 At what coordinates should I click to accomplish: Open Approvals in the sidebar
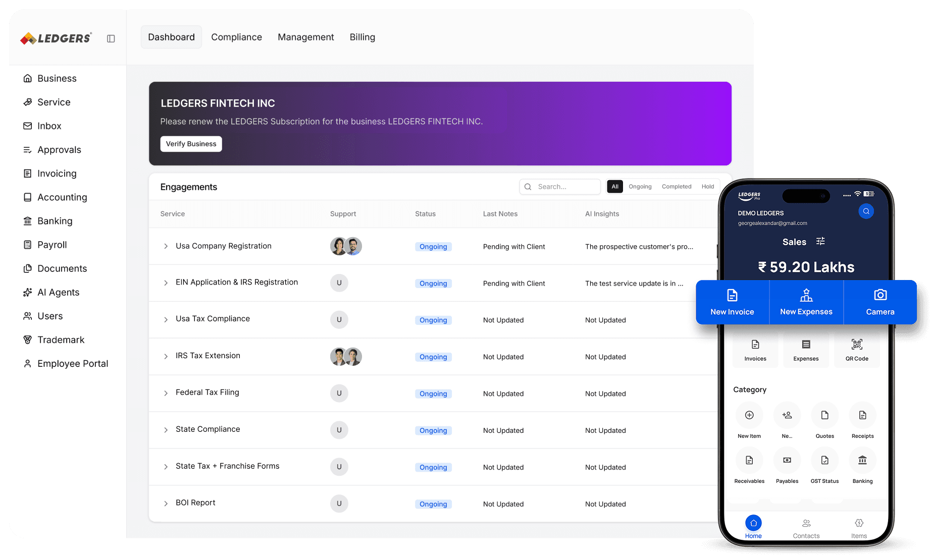pos(53,149)
